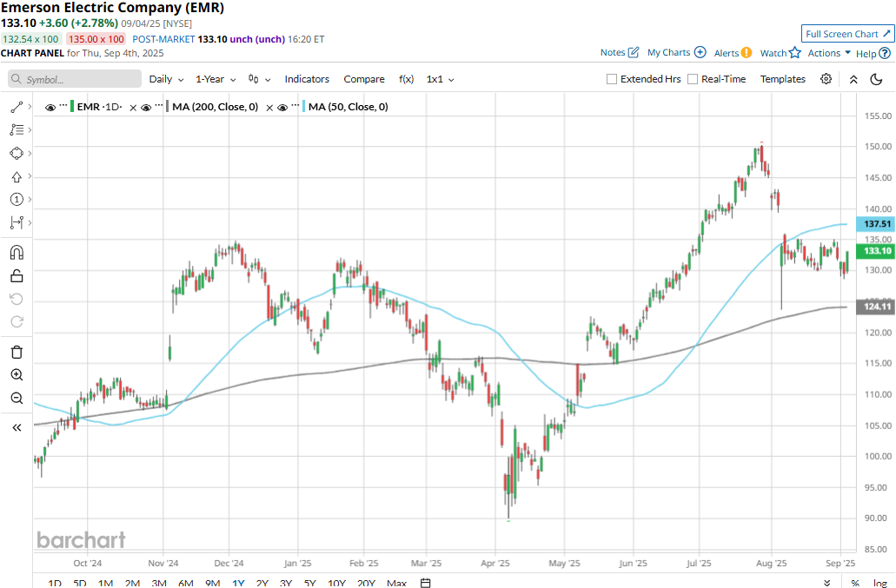Hide the MA (50, Close, 0) line
Viewport: 896px width, 588px height.
click(x=282, y=108)
